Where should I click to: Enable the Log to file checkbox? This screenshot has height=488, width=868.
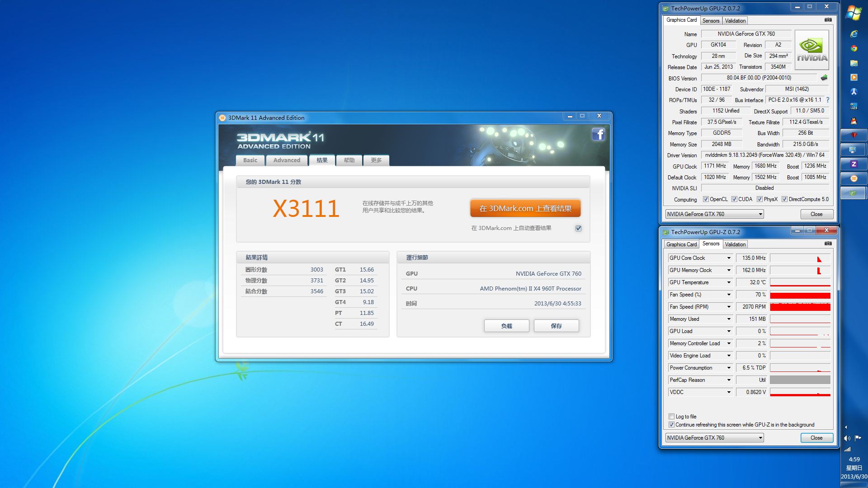click(x=671, y=417)
